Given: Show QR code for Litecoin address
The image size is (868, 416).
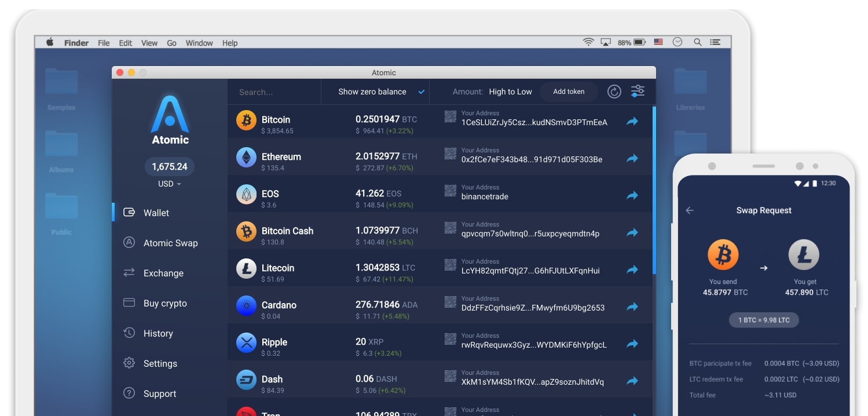Looking at the screenshot, I should tap(451, 265).
